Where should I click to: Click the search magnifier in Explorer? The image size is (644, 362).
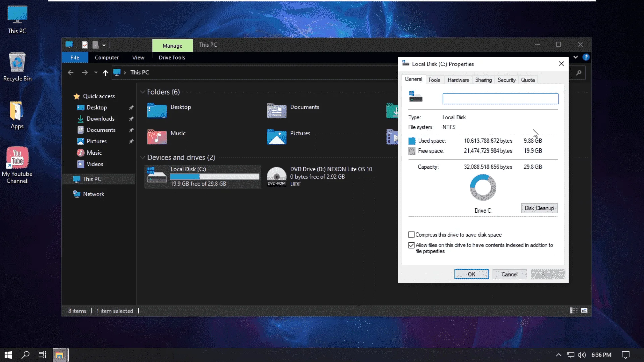tap(579, 73)
